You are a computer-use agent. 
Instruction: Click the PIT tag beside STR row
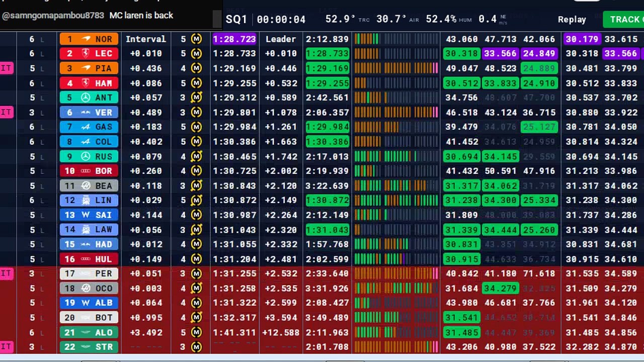click(6, 346)
